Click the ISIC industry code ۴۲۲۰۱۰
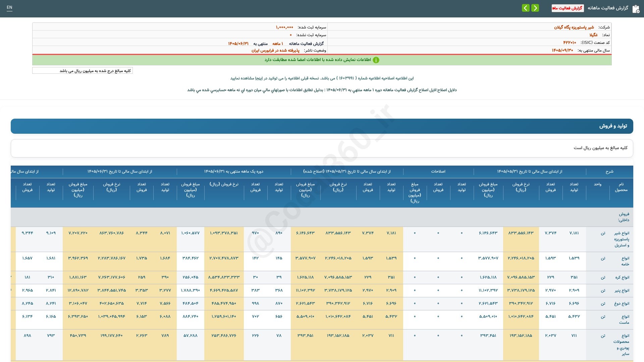The height and width of the screenshot is (362, 644). pos(570,43)
